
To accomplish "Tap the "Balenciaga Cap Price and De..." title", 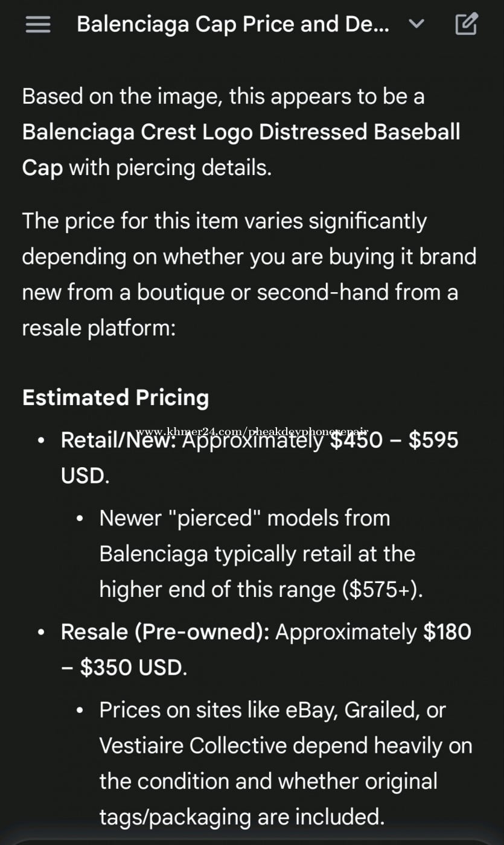I will [232, 24].
